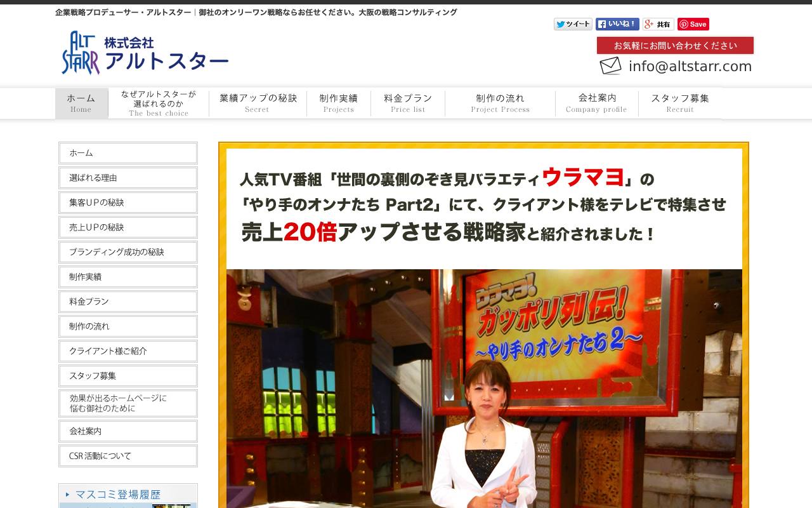Select 料金プラン in the left sidebar
Image resolution: width=812 pixels, height=508 pixels.
coord(128,302)
